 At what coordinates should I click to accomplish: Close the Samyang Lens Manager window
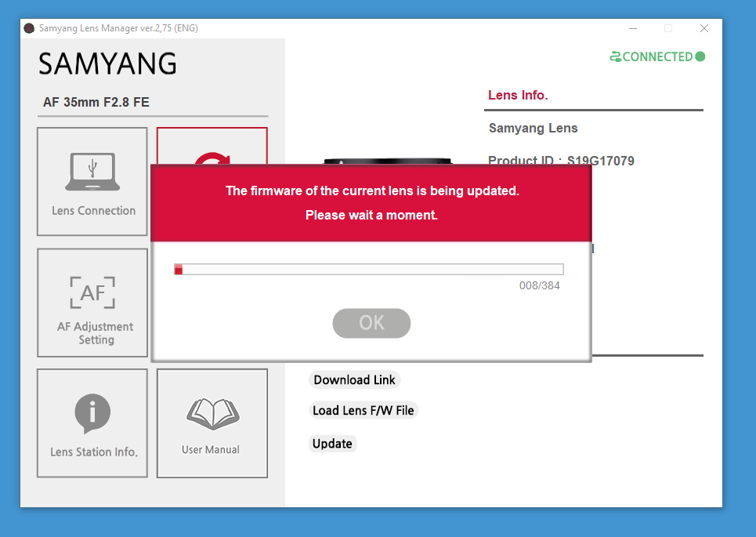tap(704, 28)
